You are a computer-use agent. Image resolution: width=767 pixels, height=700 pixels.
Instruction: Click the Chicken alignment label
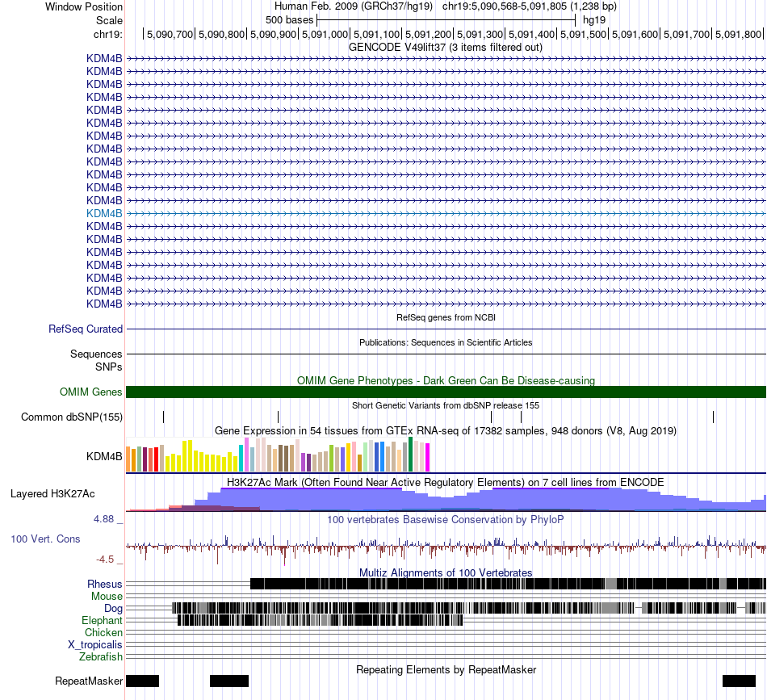[103, 632]
